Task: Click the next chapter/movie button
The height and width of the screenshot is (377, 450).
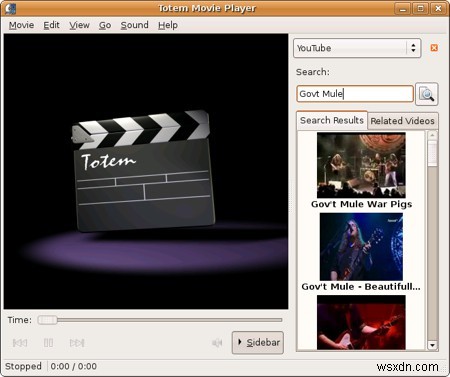Action: pos(77,343)
